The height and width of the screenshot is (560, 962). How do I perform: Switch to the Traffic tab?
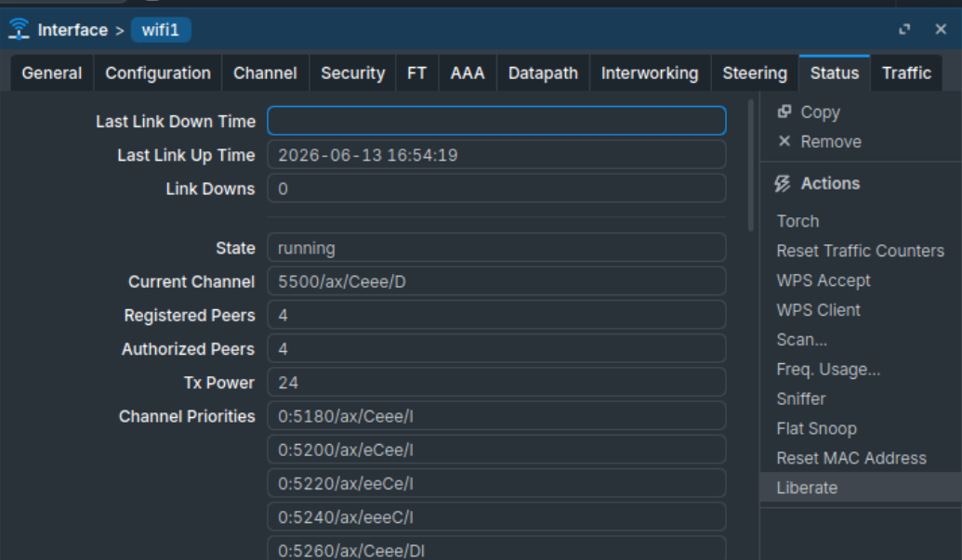pyautogui.click(x=906, y=73)
